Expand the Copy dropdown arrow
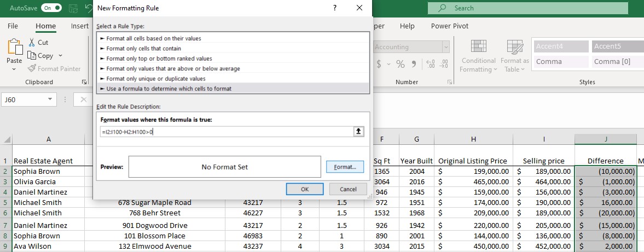This screenshot has width=644, height=252. pyautogui.click(x=60, y=56)
